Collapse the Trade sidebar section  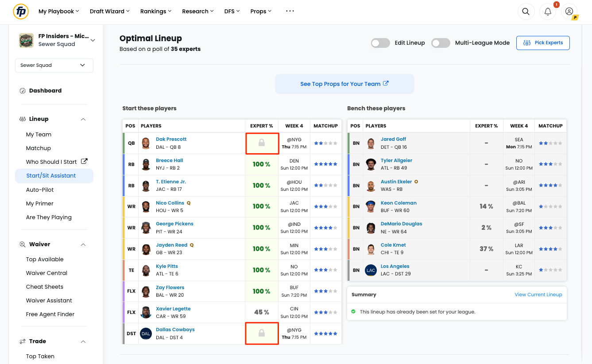[83, 341]
